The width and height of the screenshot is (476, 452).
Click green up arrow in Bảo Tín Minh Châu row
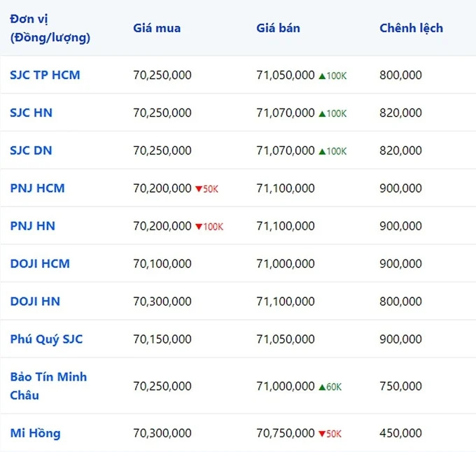(322, 387)
